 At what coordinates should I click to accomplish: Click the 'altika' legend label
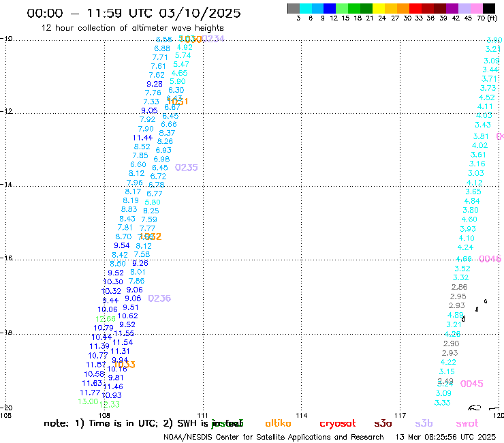(x=278, y=423)
